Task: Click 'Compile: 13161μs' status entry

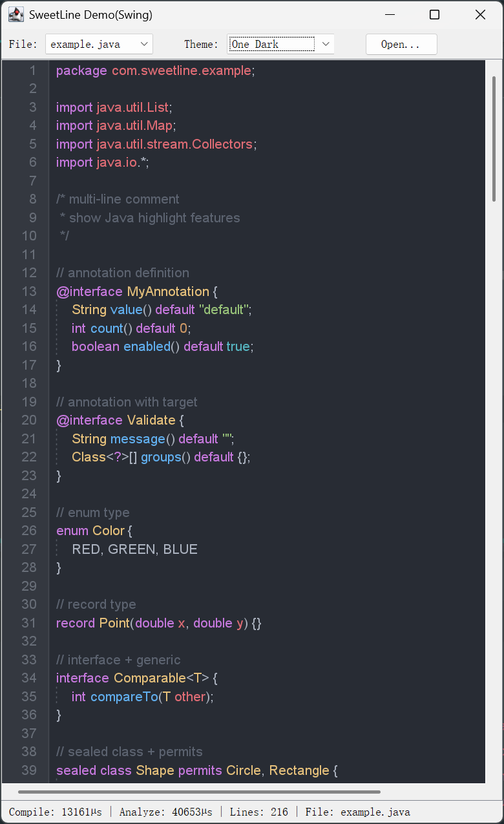Action: [56, 812]
